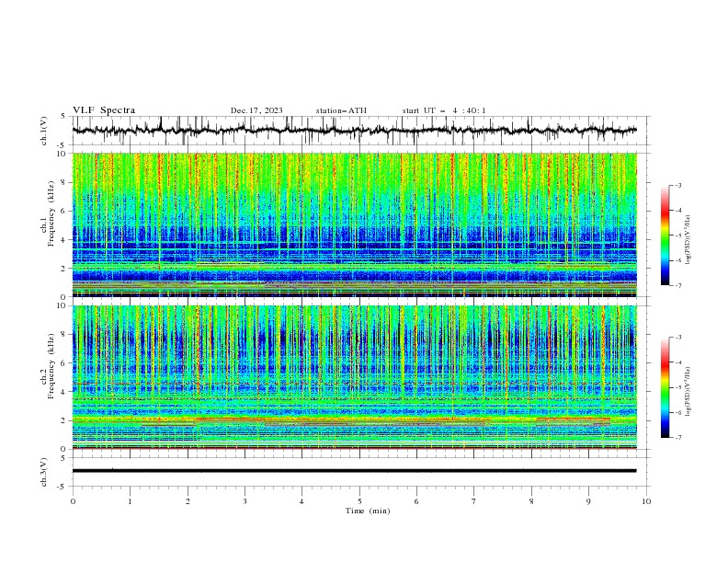Screen dimensions: 728x563
Task: Click the ch.2 spectrogram panel
Action: 354,377
